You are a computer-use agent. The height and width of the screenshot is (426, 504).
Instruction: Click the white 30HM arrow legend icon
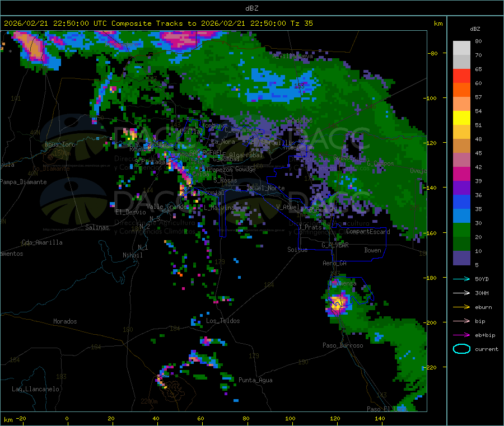[x=461, y=293]
